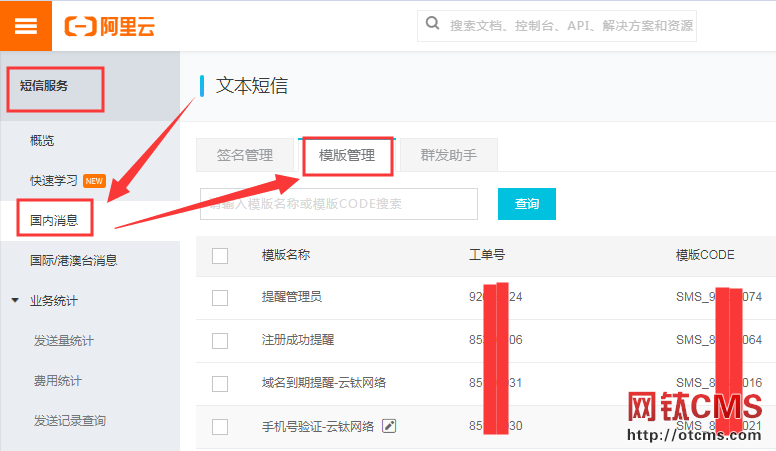
Task: Collapse the 业务统计 sidebar section
Action: click(x=15, y=300)
